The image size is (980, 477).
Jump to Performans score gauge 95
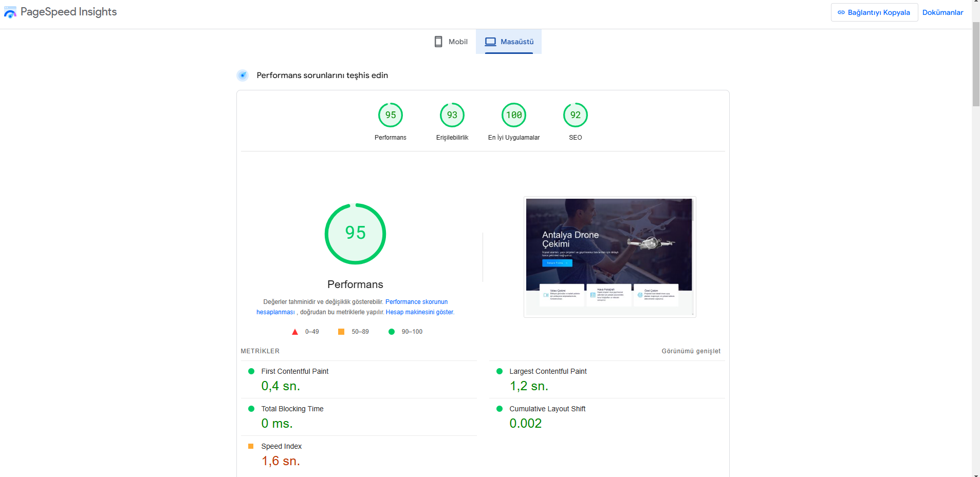pos(391,115)
